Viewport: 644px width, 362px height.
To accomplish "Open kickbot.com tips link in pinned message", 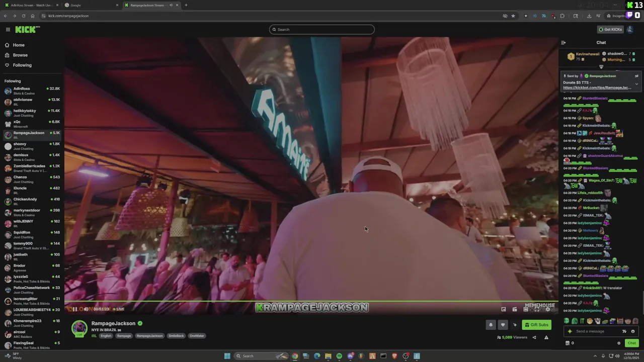I will (597, 87).
